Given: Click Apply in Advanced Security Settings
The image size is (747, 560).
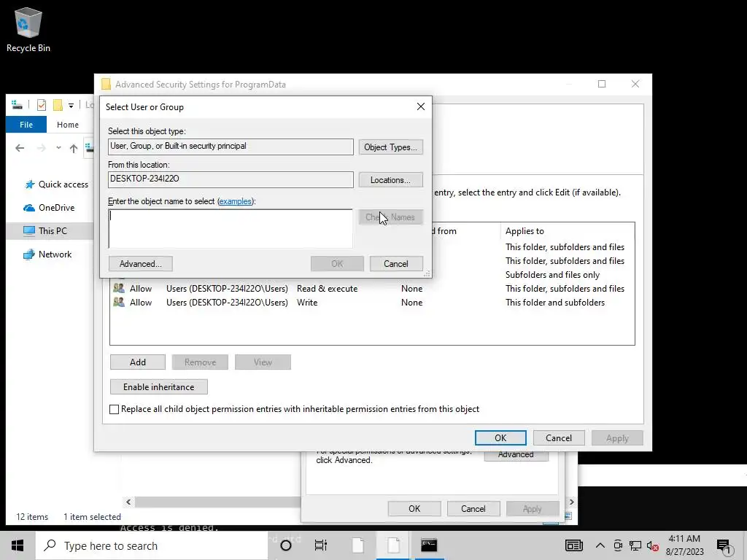Looking at the screenshot, I should coord(617,438).
